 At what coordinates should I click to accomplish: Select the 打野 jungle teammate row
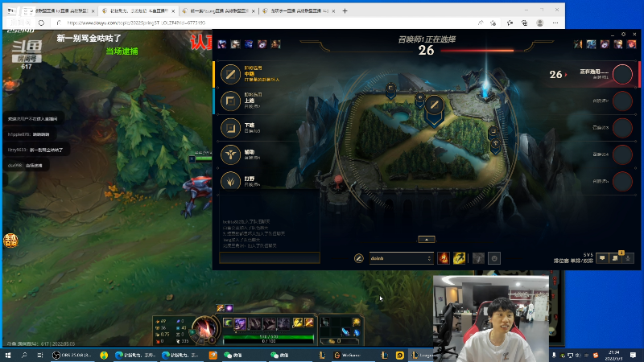tap(267, 180)
